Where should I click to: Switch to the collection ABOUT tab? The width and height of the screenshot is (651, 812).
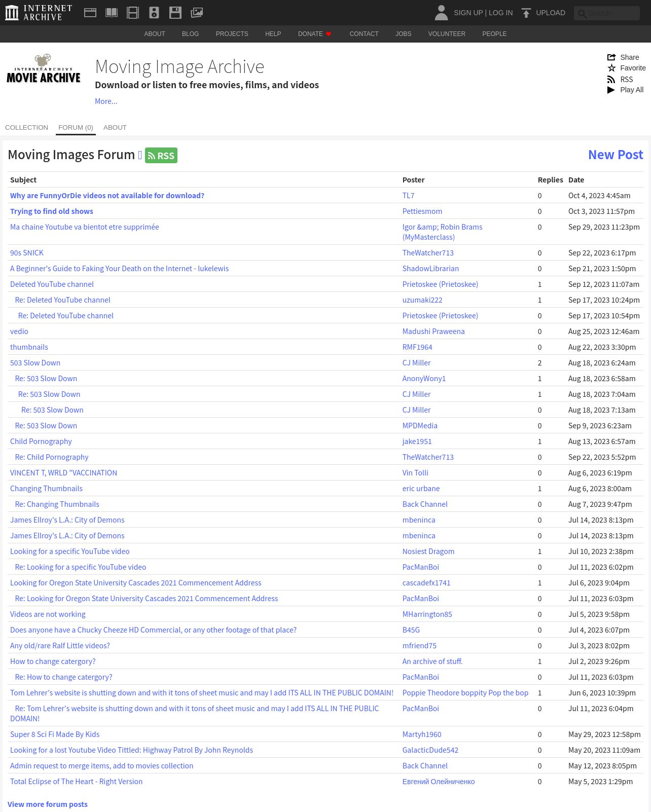(x=115, y=128)
